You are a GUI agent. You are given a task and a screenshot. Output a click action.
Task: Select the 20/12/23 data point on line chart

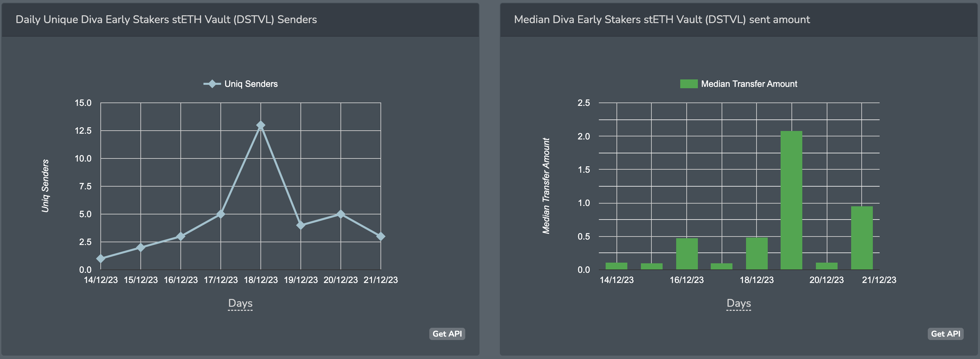pyautogui.click(x=341, y=214)
